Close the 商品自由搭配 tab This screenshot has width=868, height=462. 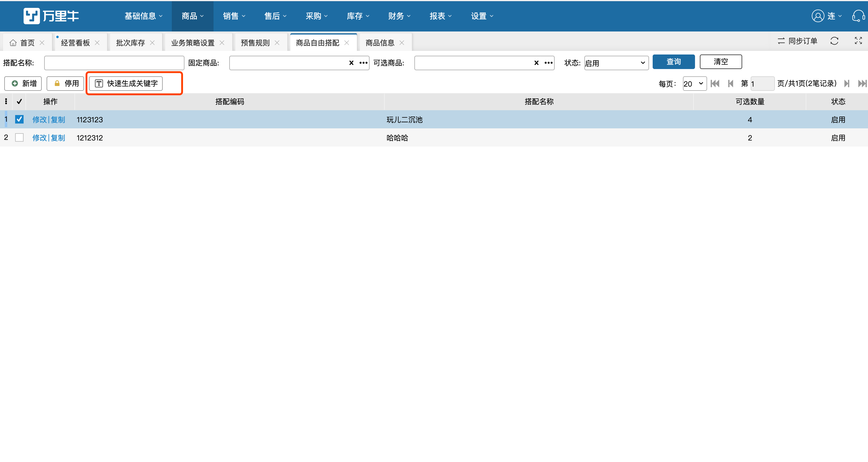coord(347,43)
